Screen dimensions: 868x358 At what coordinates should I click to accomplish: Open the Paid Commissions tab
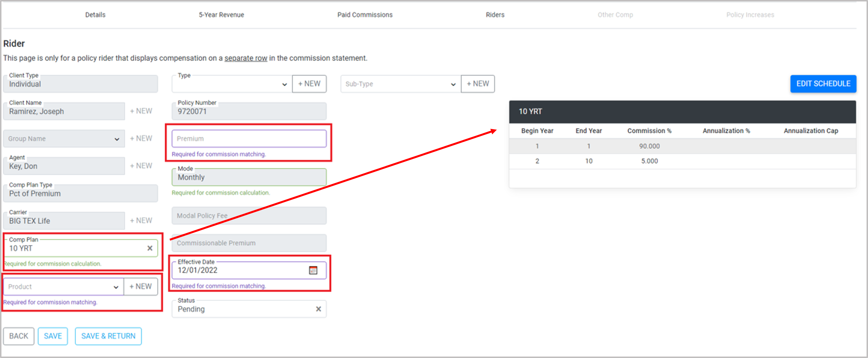(x=365, y=15)
